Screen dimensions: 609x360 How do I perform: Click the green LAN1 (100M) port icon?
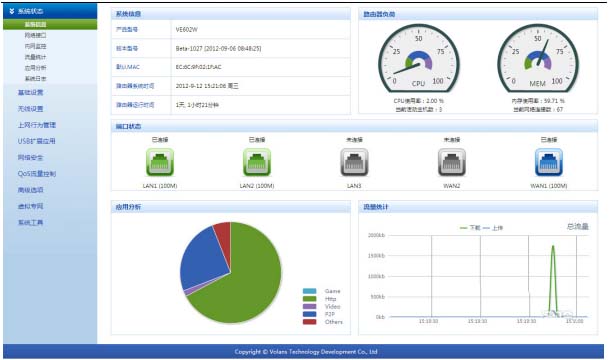pyautogui.click(x=160, y=162)
